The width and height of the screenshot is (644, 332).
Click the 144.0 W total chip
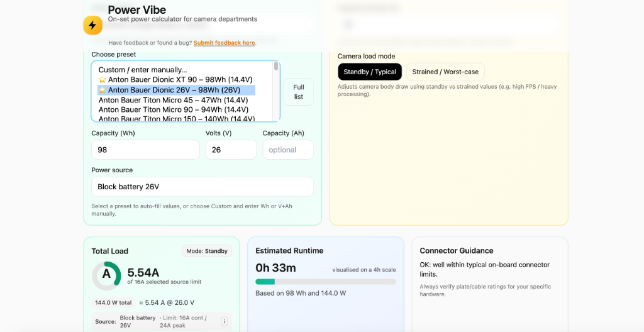click(x=113, y=303)
